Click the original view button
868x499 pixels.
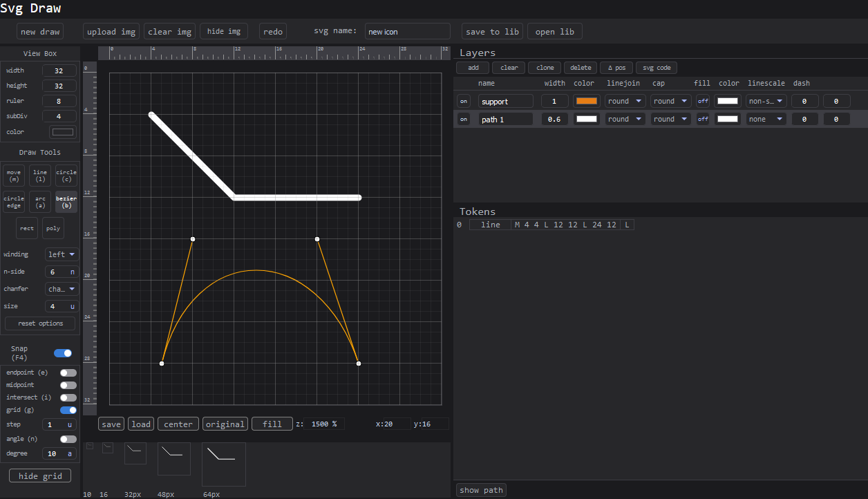click(x=225, y=424)
